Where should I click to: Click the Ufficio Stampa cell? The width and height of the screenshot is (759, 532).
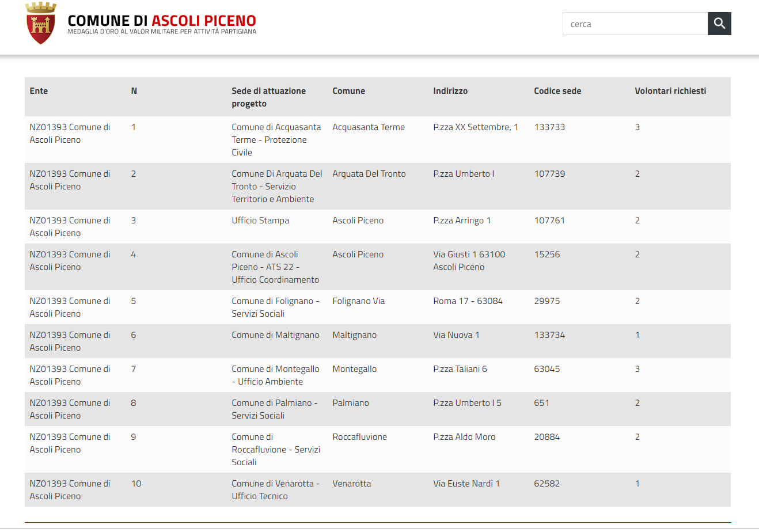coord(260,221)
